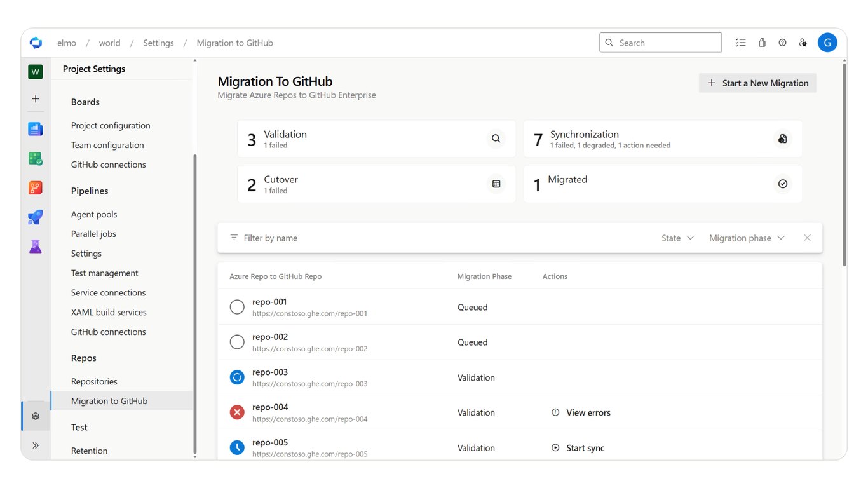The width and height of the screenshot is (868, 488).
Task: Select the green W project tile
Action: pos(36,72)
